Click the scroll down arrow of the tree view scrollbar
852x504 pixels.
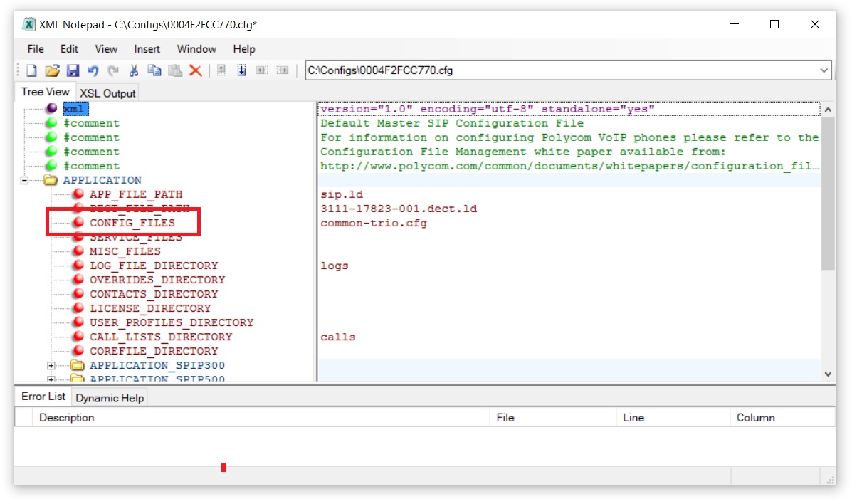point(828,374)
